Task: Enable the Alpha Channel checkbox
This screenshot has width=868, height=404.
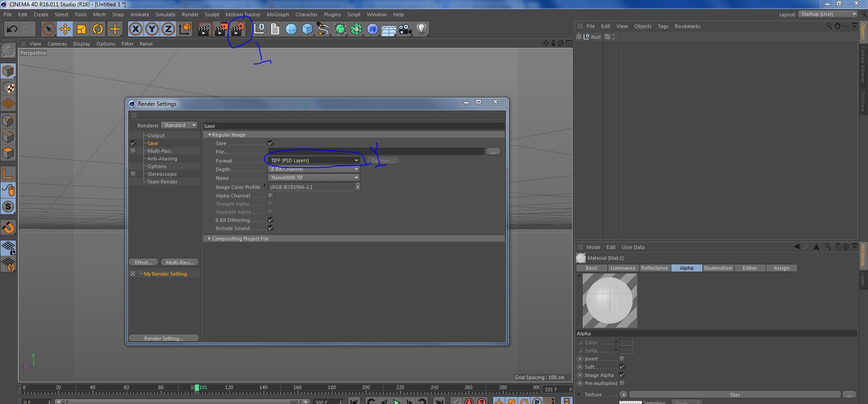Action: pyautogui.click(x=270, y=196)
